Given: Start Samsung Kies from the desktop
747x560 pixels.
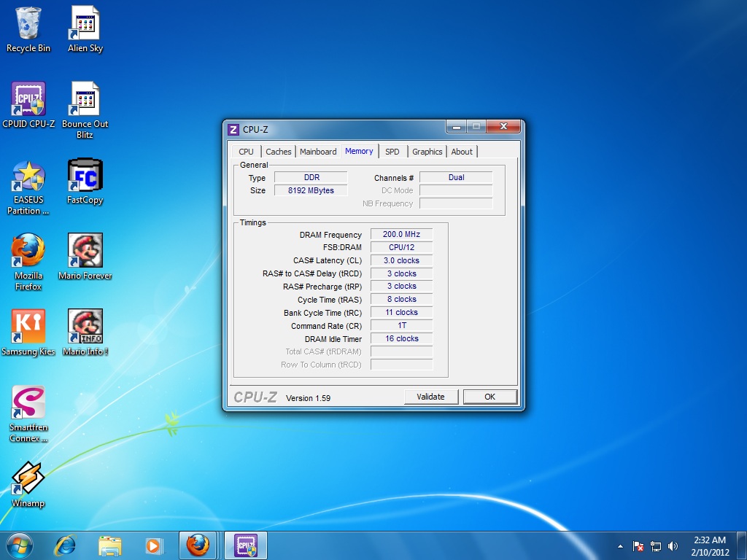Looking at the screenshot, I should [x=28, y=327].
